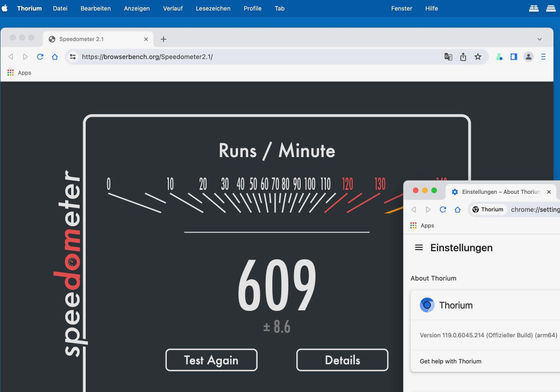Open the Lesezeichen menu
This screenshot has width=560, height=392.
point(213,8)
